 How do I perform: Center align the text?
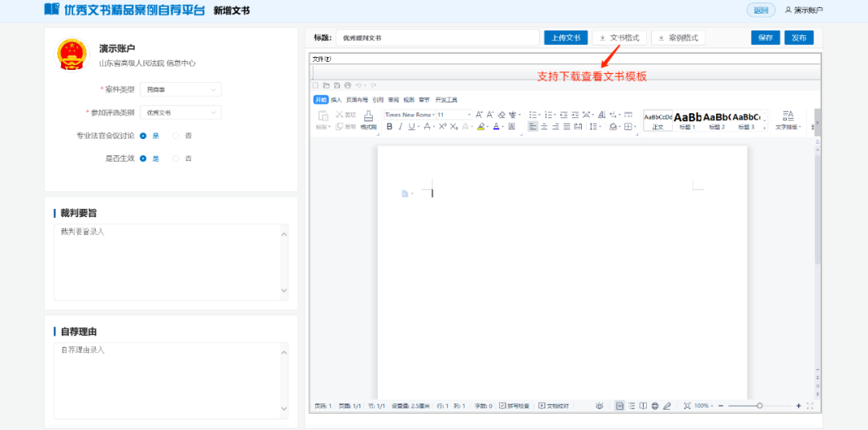coord(544,126)
